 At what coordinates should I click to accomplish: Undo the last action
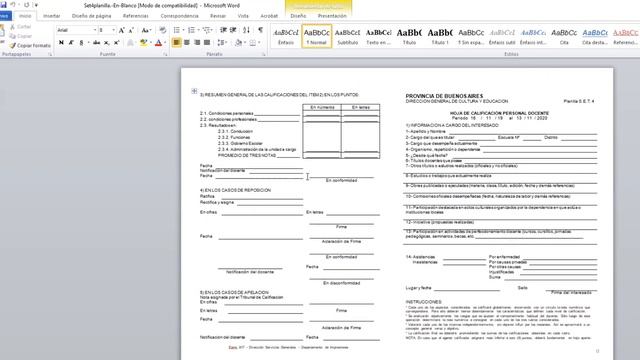[13, 5]
